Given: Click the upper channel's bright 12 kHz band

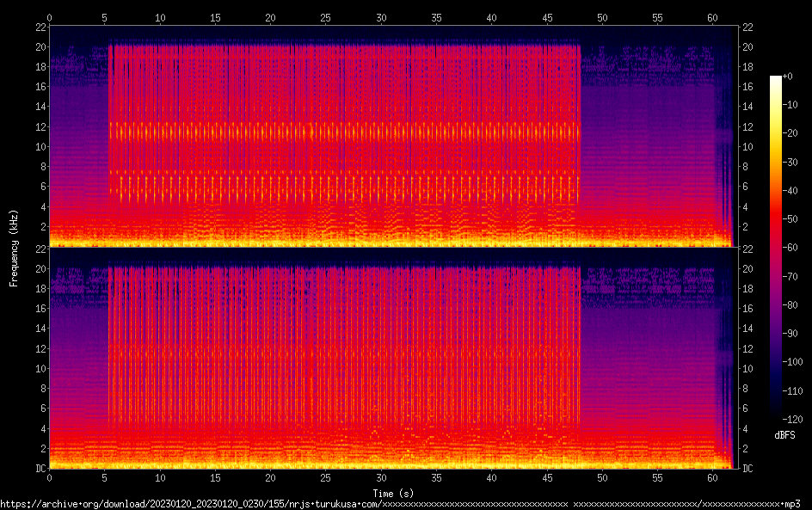Looking at the screenshot, I should point(344,131).
